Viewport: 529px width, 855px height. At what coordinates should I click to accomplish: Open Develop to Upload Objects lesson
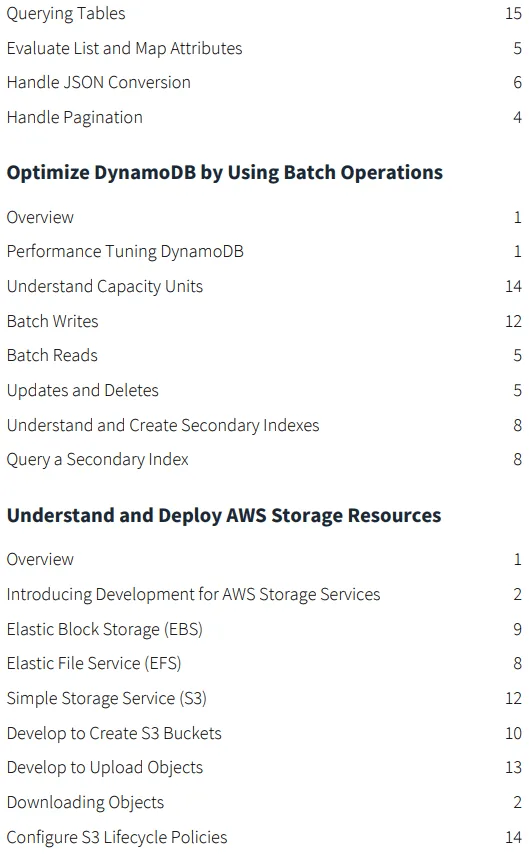[x=105, y=768]
